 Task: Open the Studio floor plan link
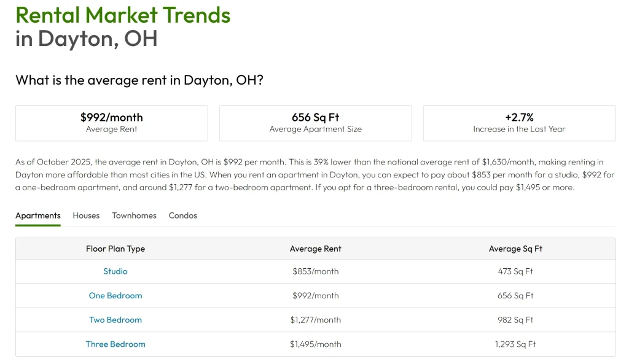pos(115,271)
